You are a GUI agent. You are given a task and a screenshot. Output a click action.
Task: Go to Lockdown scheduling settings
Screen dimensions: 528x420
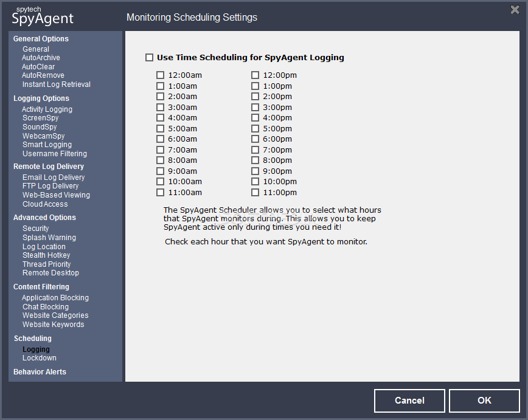pos(40,358)
